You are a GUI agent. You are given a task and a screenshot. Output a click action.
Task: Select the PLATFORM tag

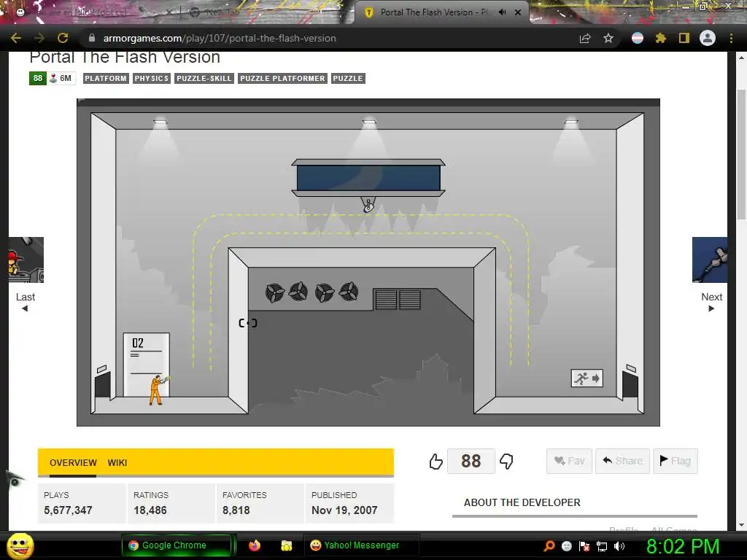tap(106, 78)
